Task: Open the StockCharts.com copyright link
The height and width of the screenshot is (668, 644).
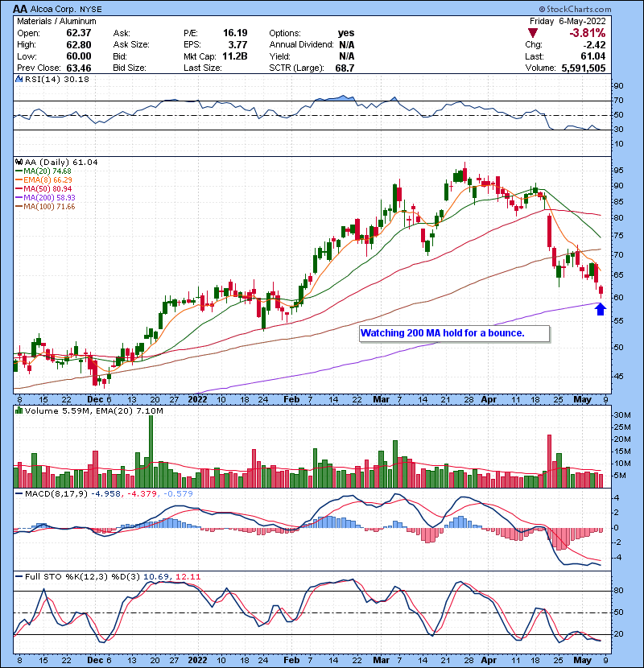Action: 575,9
